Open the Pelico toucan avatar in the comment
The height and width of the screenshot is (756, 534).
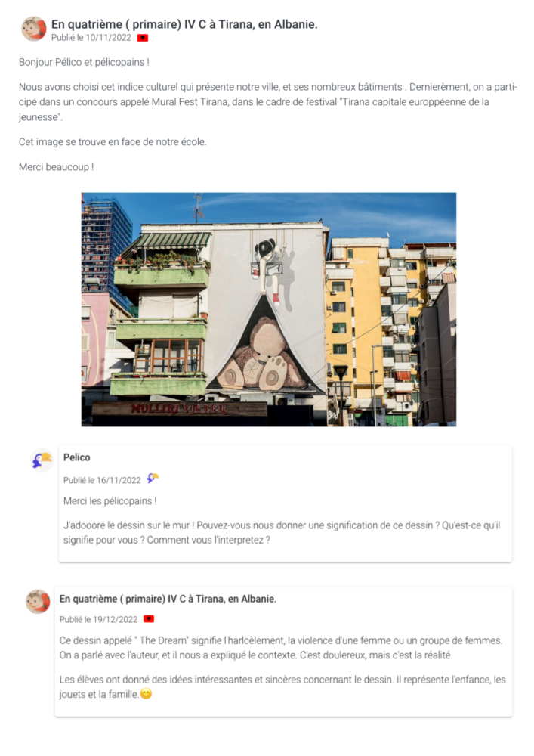(42, 460)
